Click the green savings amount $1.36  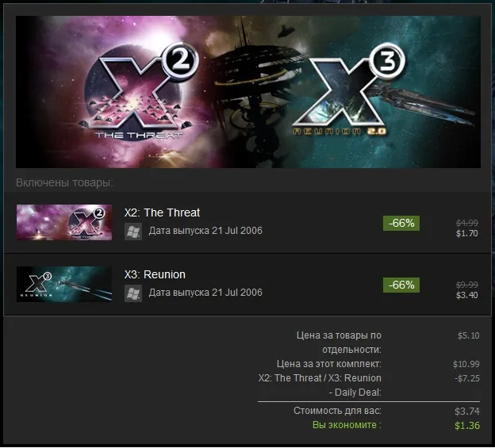coord(467,426)
